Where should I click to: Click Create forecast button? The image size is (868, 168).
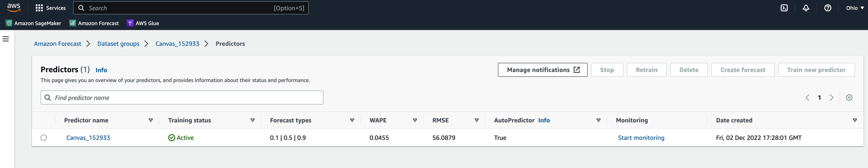click(x=743, y=70)
